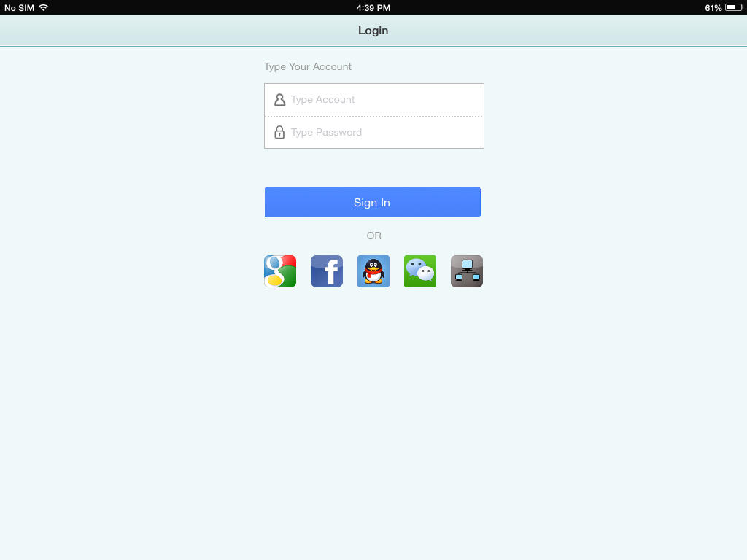Focus the Type Account input field
Screen dimensions: 747x560
tap(374, 99)
